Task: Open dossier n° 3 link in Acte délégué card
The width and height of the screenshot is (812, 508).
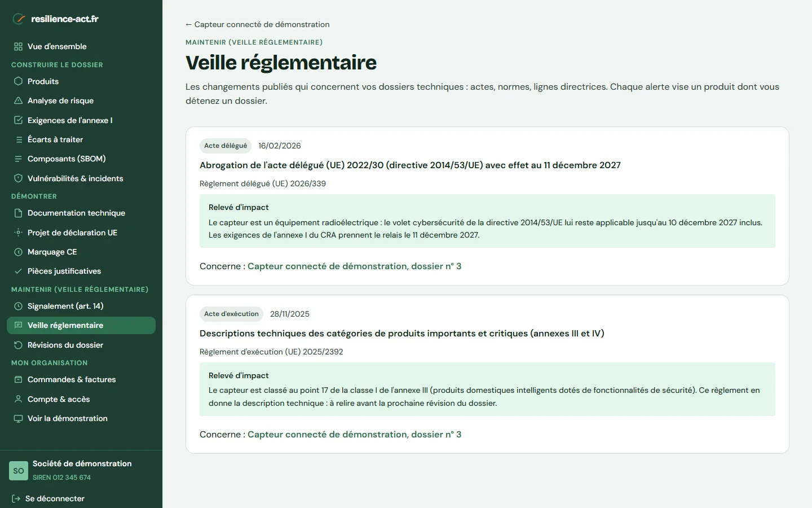Action: coord(354,266)
